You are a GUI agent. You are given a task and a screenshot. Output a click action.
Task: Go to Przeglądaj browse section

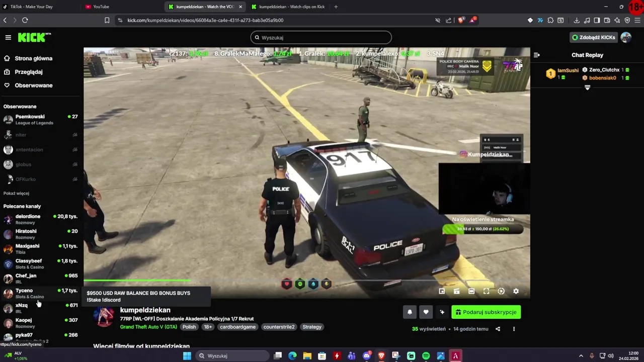(23, 72)
